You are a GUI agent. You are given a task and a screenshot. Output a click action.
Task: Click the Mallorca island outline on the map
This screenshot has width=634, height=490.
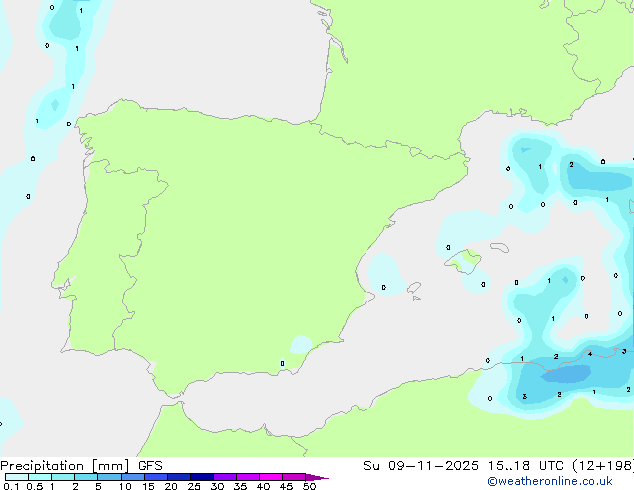click(463, 261)
